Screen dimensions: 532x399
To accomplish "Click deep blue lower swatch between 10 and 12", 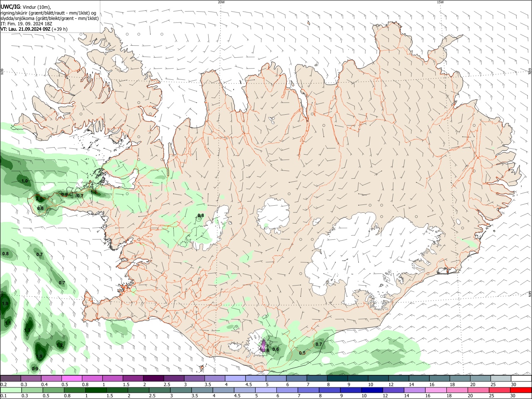I will coord(372,390).
